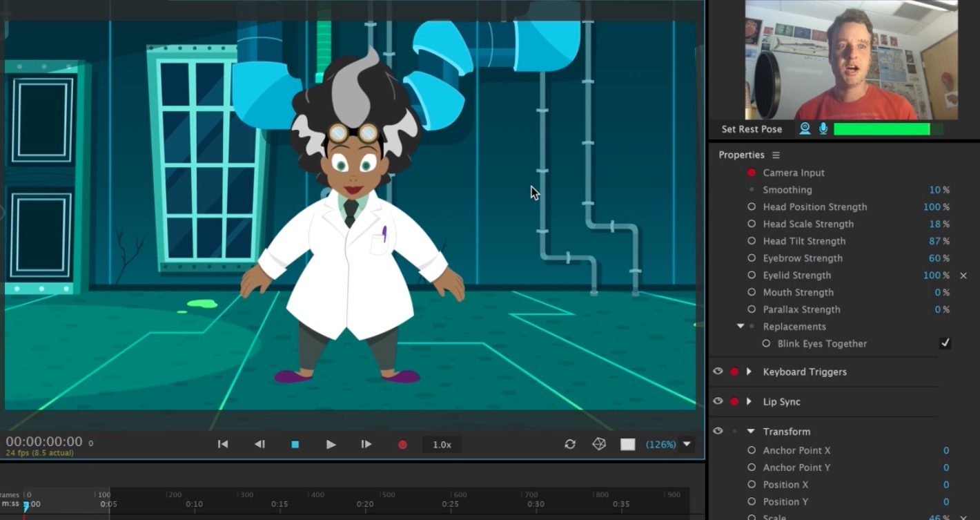
Task: Arm Eyelid Strength for recording
Action: coord(752,275)
